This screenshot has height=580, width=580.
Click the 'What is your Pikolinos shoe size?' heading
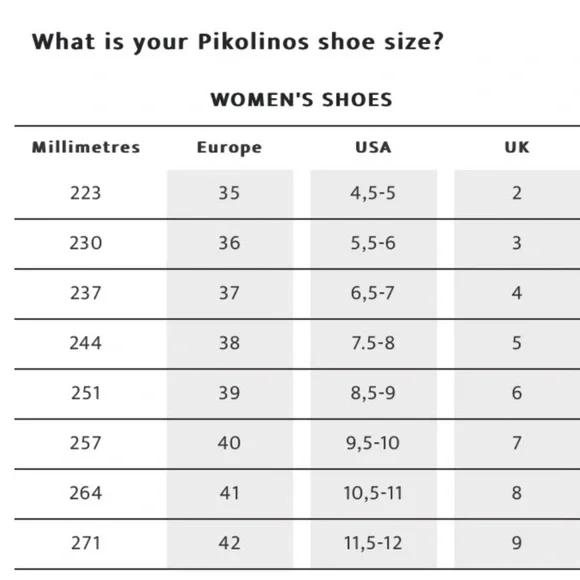click(x=237, y=41)
